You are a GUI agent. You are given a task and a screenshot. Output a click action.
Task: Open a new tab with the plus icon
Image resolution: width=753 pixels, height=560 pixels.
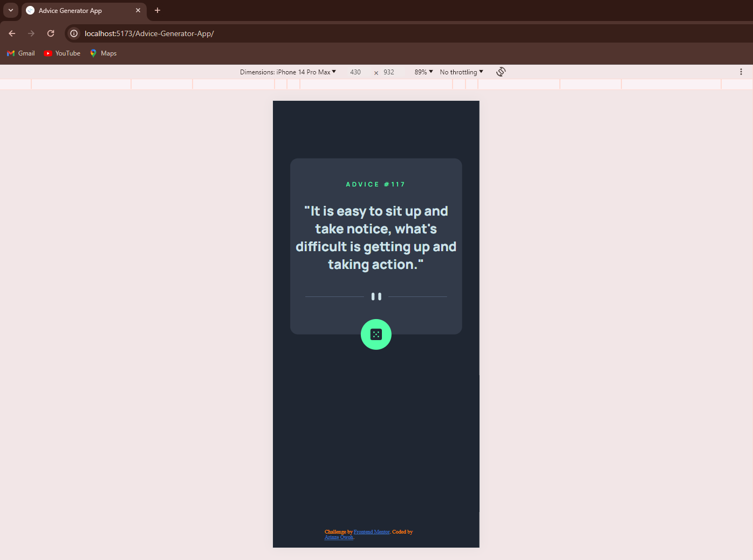158,10
